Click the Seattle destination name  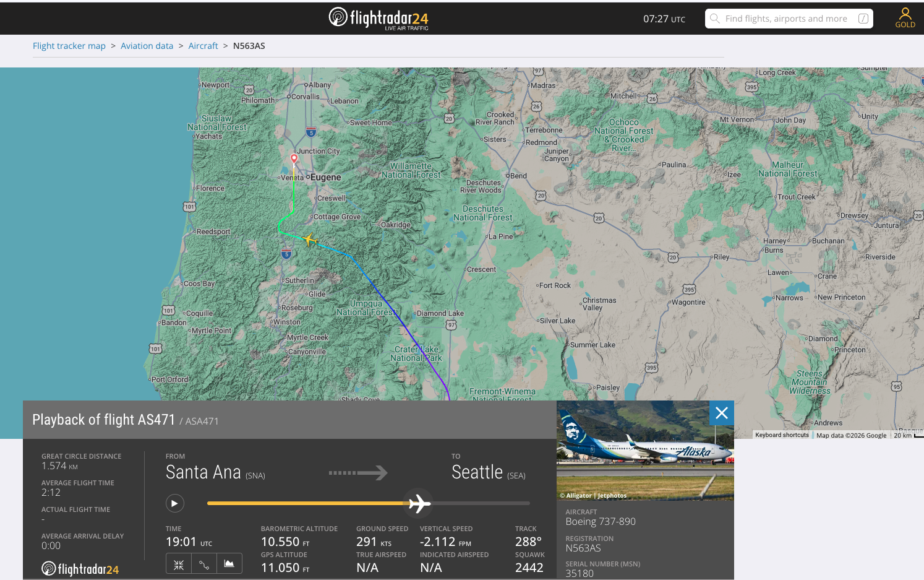477,472
